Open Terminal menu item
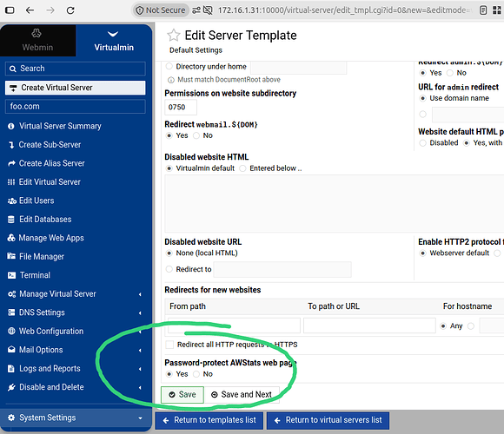This screenshot has height=434, width=504. click(x=35, y=275)
